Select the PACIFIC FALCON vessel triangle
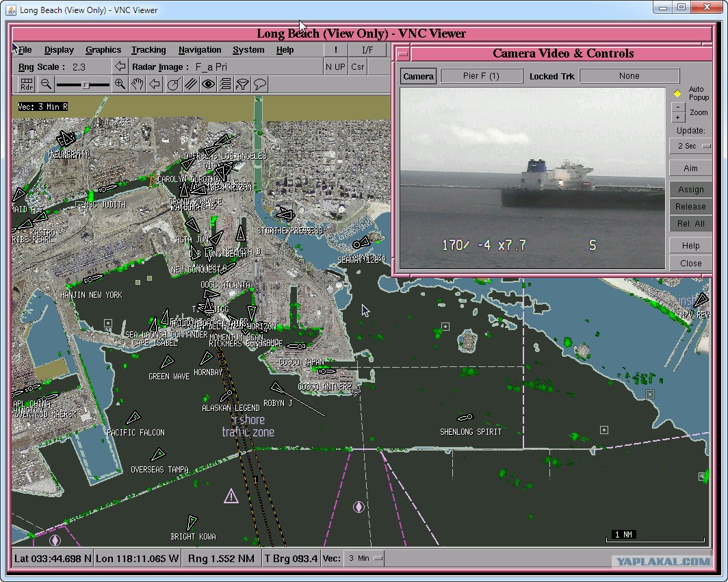Screen dimensions: 728x582 point(133,417)
